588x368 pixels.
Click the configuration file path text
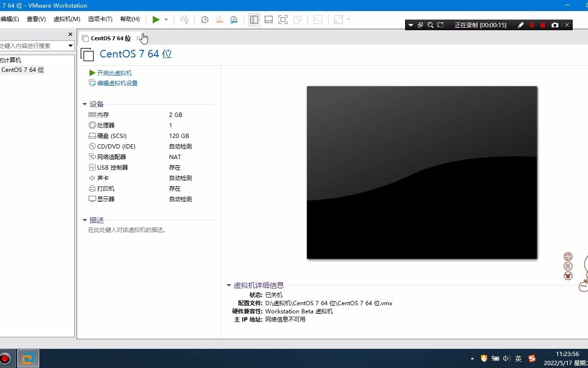329,303
